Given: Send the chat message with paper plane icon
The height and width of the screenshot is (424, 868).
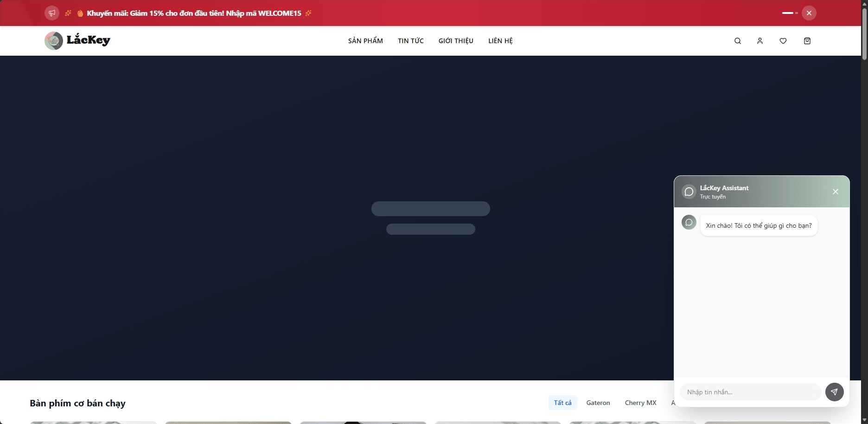Looking at the screenshot, I should (835, 392).
